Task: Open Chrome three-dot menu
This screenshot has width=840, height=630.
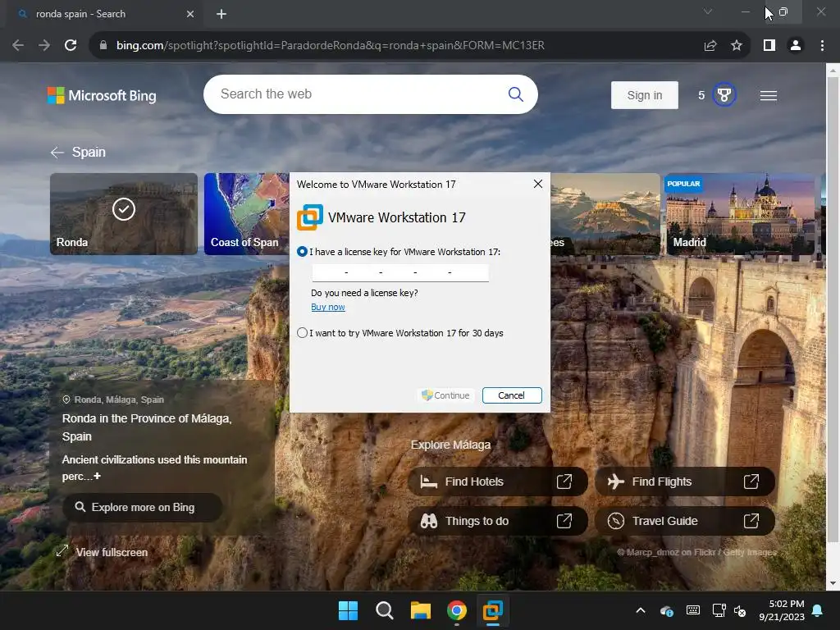Action: click(x=822, y=46)
